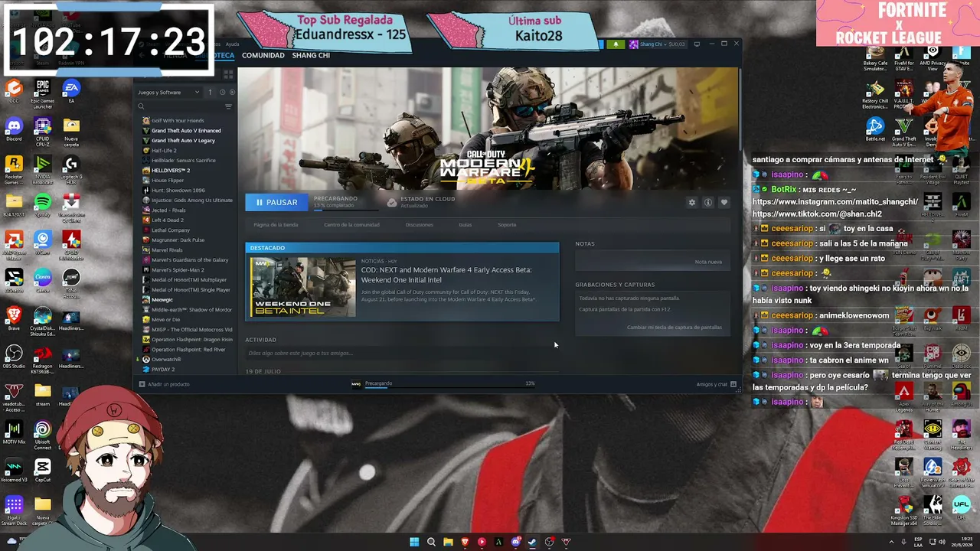Open the SHANG CHI profile menu

point(311,55)
